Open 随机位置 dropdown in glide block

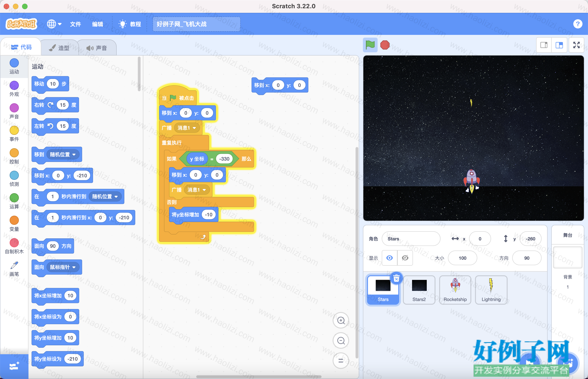tap(105, 196)
